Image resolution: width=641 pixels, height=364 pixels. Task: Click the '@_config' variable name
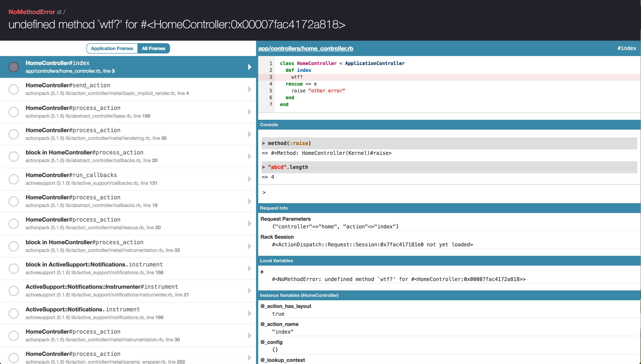[x=271, y=342]
